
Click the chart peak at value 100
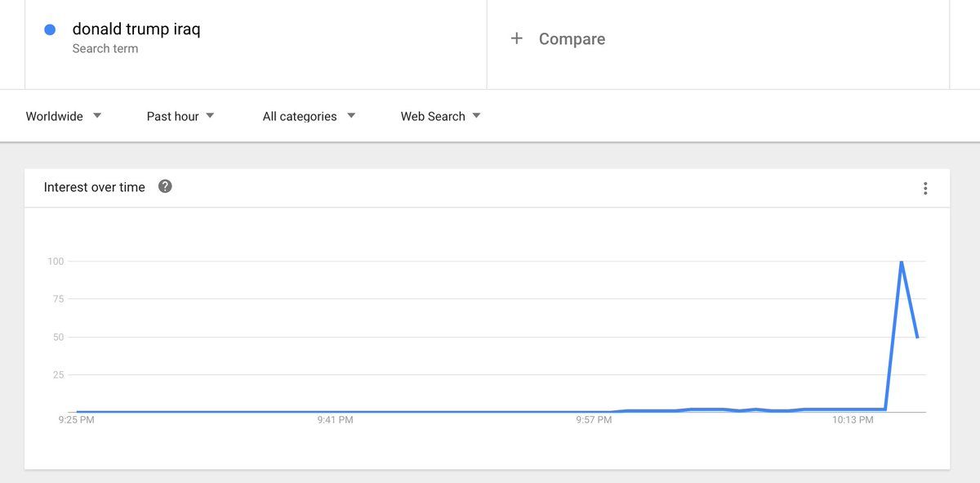point(901,262)
